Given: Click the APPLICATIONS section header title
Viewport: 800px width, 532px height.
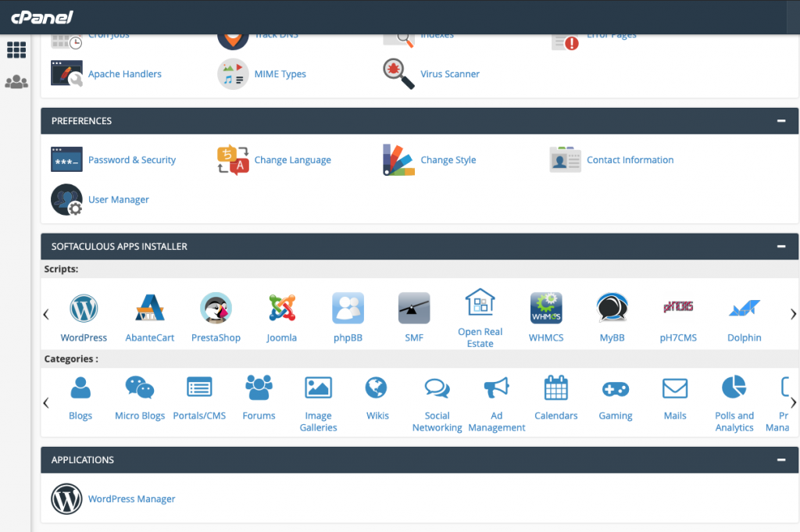Looking at the screenshot, I should pos(83,459).
